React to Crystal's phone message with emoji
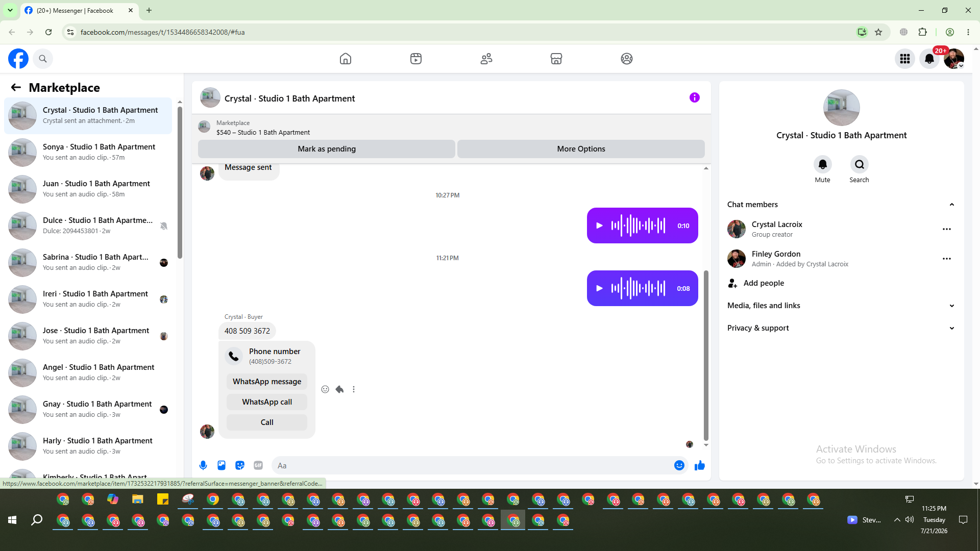This screenshot has width=980, height=551. (325, 389)
